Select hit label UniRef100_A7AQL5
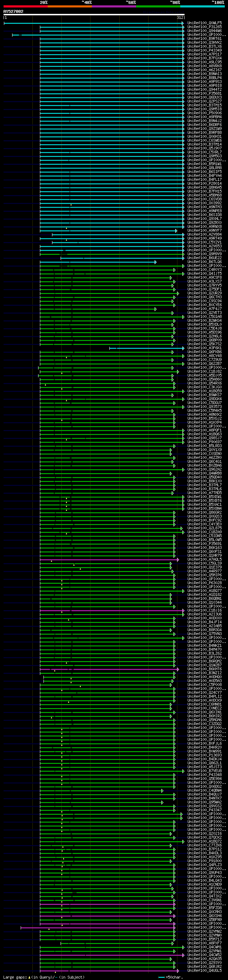Image resolution: width=228 pixels, height=980 pixels. [x=205, y=559]
